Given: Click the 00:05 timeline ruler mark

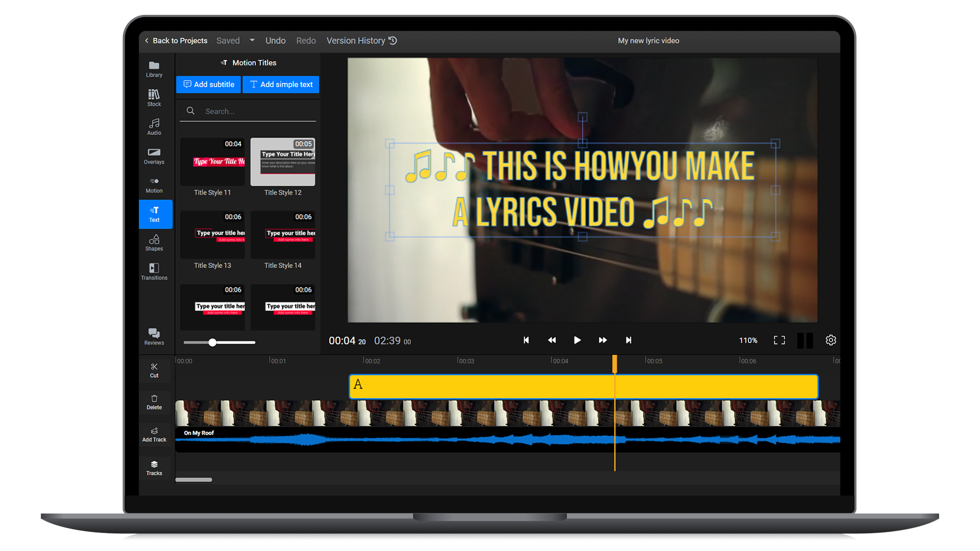Looking at the screenshot, I should coord(653,361).
